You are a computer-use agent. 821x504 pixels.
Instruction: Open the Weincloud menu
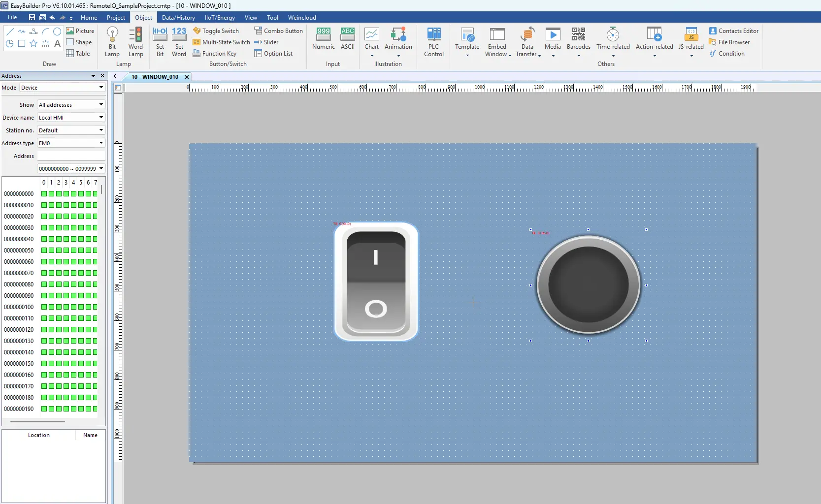click(302, 17)
